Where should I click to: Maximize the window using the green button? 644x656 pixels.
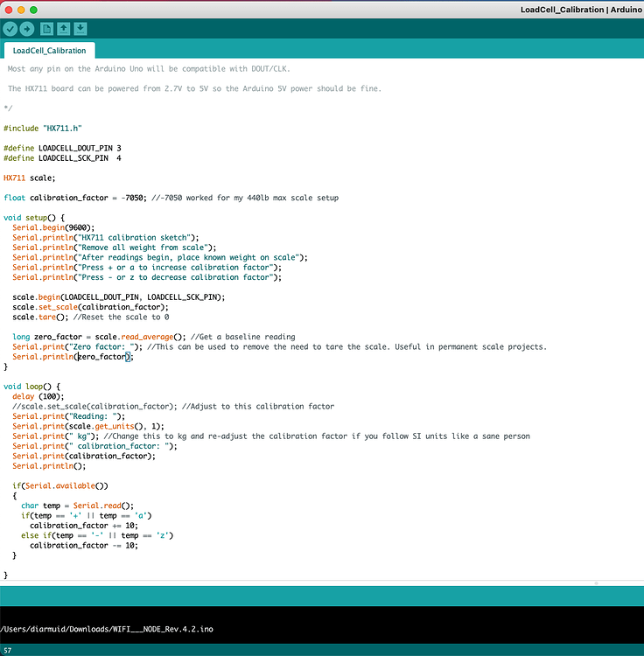(x=33, y=10)
